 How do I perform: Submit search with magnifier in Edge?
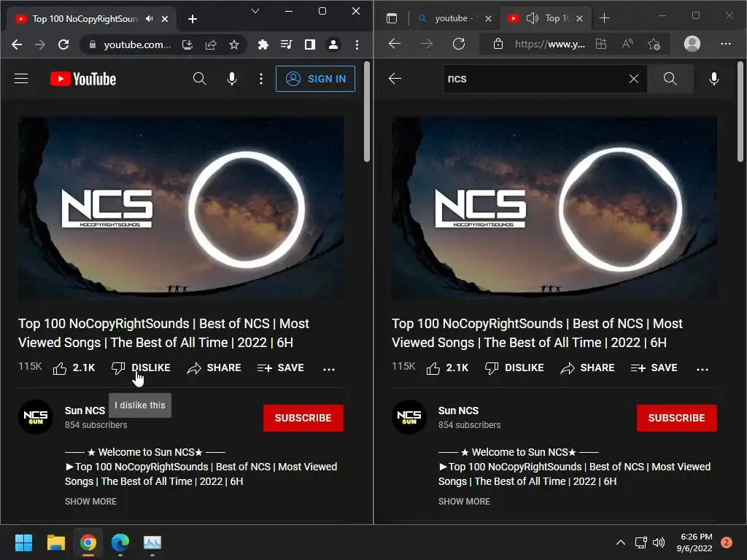tap(670, 79)
